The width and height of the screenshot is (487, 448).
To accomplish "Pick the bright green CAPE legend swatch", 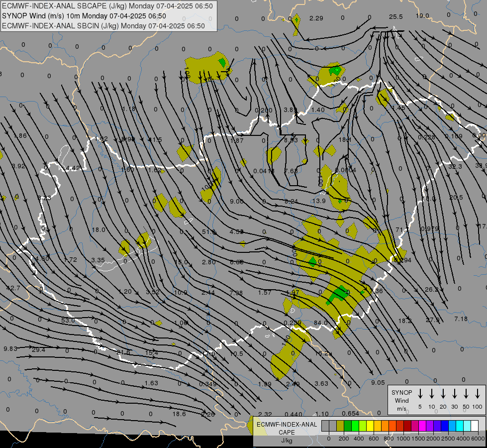I will pyautogui.click(x=355, y=426).
